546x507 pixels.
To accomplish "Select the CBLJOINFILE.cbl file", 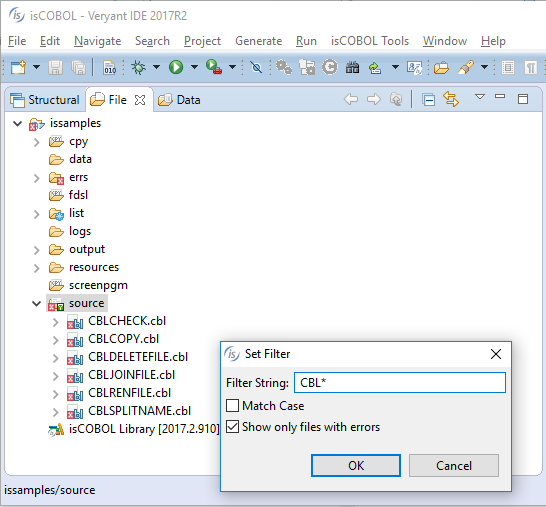I will 131,375.
